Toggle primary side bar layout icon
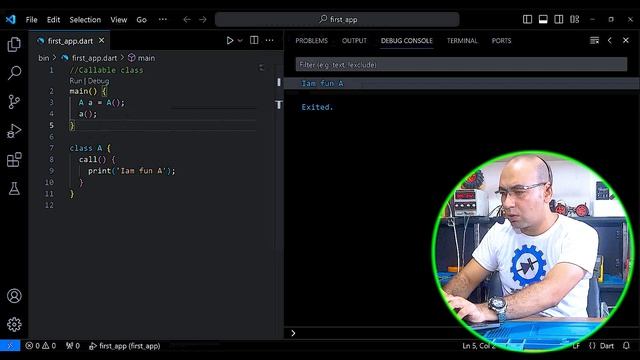Image resolution: width=640 pixels, height=360 pixels. coord(527,19)
